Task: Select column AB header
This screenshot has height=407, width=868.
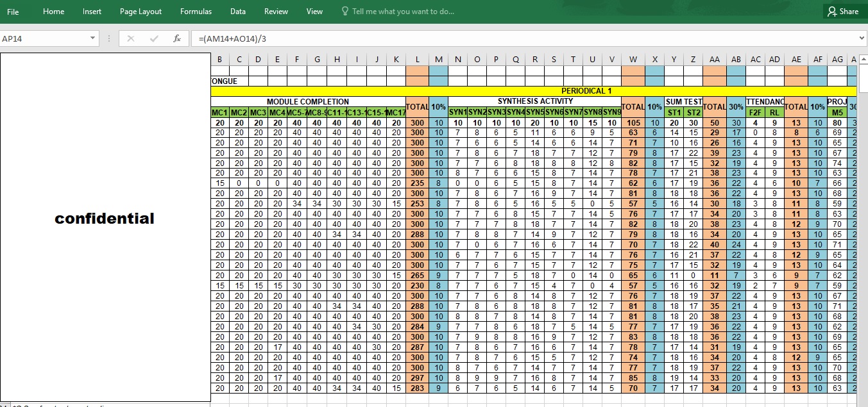Action: [x=736, y=60]
